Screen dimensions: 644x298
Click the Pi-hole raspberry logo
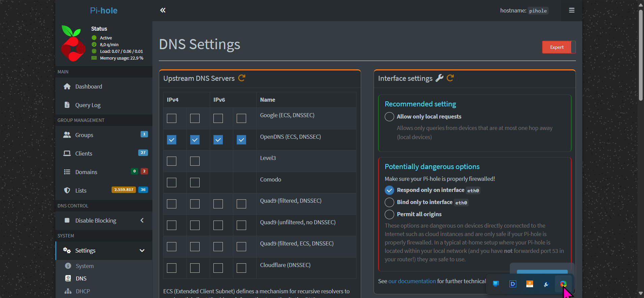[x=73, y=44]
